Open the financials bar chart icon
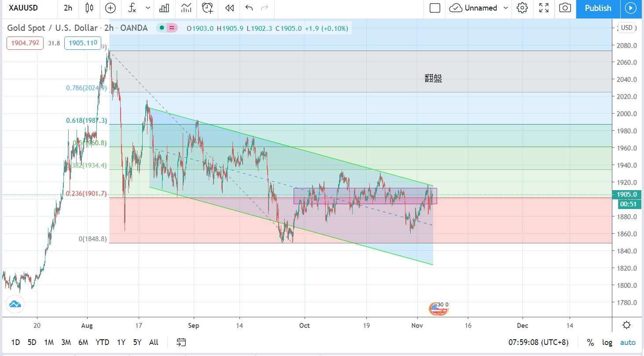The width and height of the screenshot is (644, 356). tap(165, 8)
